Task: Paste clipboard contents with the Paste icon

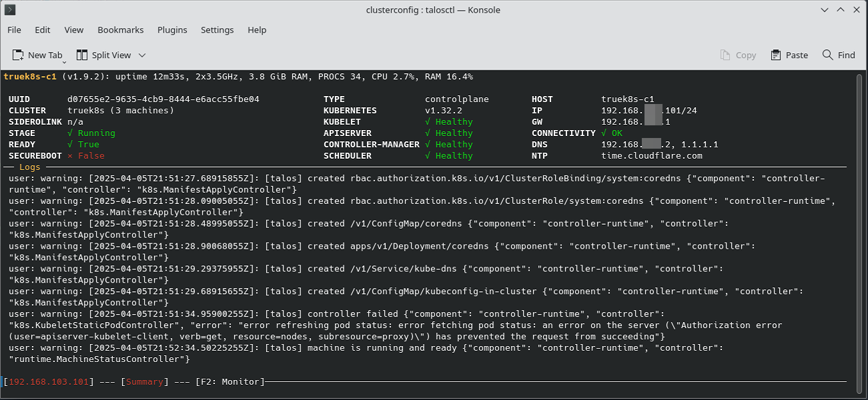Action: pyautogui.click(x=776, y=55)
